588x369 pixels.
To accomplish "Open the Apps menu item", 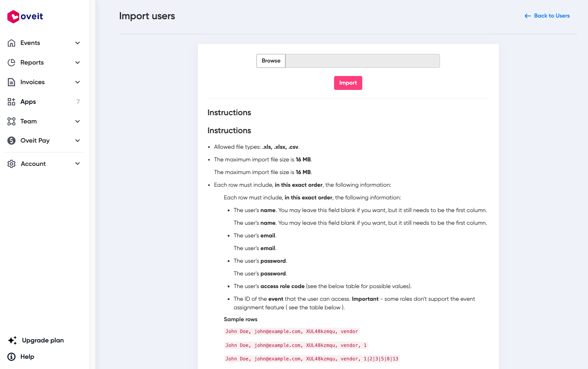I will tap(28, 102).
